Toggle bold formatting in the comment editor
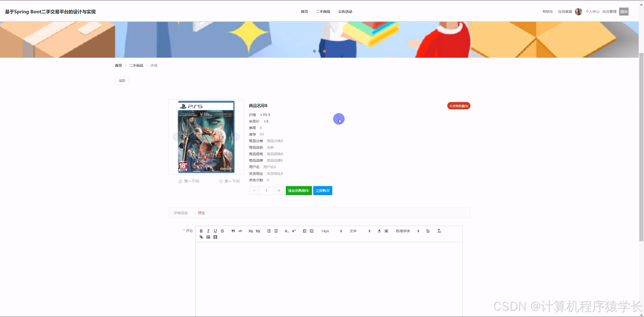Viewport: 644px width, 317px height. (x=201, y=231)
